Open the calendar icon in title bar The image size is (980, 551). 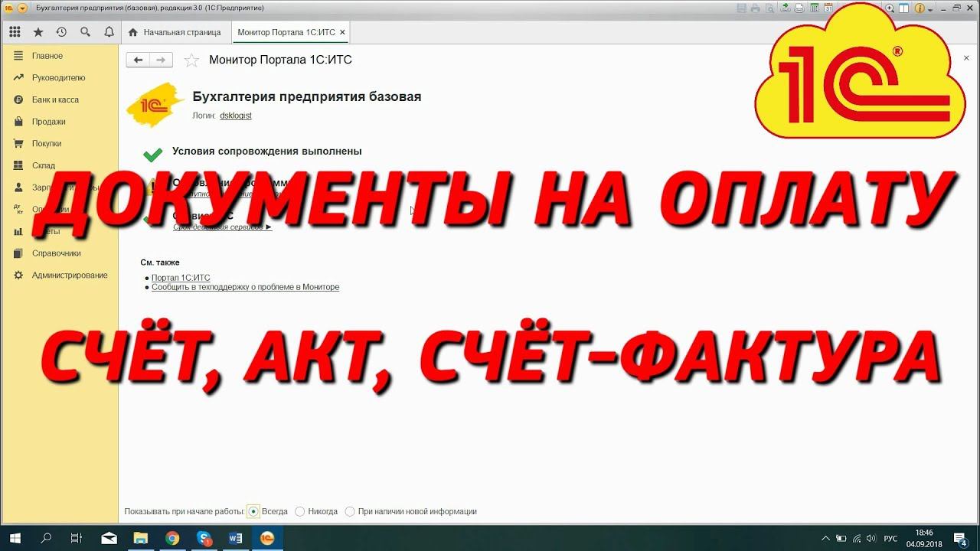coord(828,8)
